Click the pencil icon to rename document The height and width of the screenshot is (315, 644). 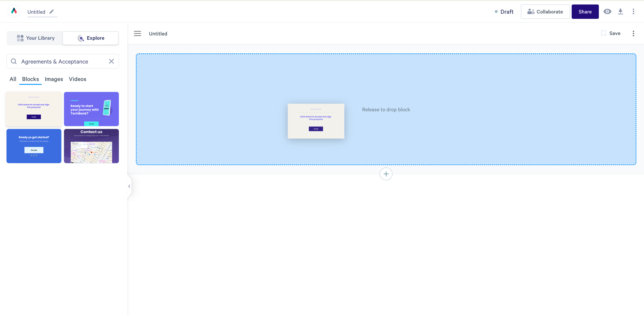click(x=51, y=11)
